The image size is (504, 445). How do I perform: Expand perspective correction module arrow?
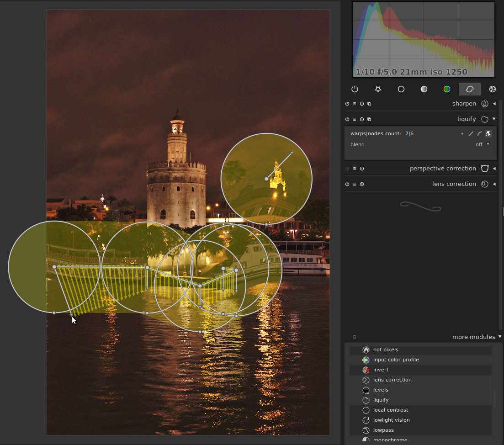click(494, 169)
